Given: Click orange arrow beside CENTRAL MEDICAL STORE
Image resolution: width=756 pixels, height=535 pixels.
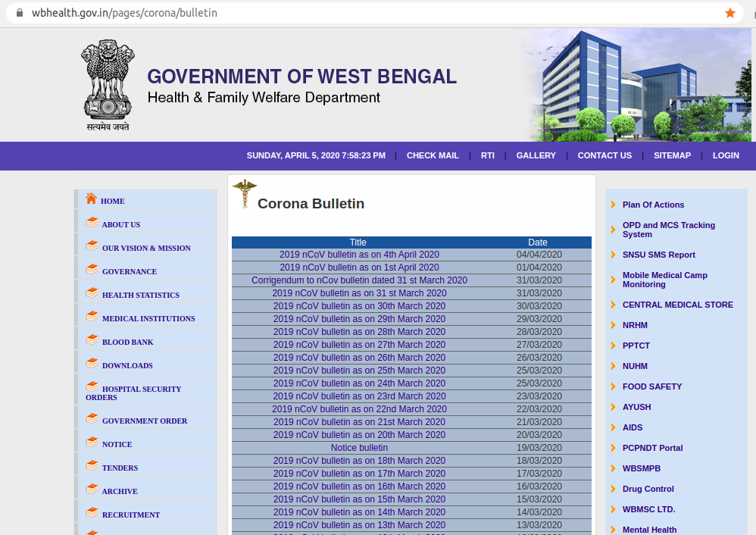Looking at the screenshot, I should pos(614,305).
